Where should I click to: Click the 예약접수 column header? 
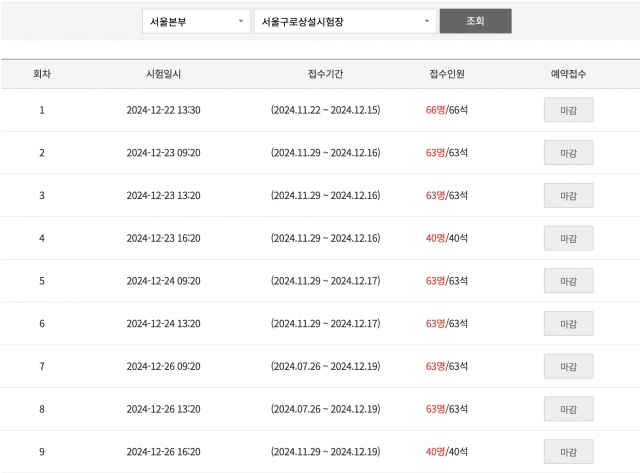point(569,74)
